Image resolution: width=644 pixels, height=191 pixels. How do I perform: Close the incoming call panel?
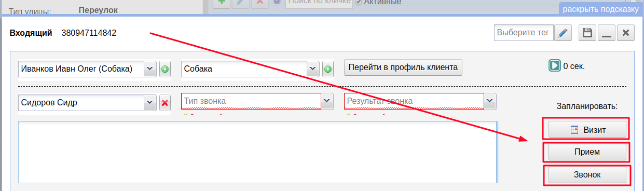(x=626, y=33)
